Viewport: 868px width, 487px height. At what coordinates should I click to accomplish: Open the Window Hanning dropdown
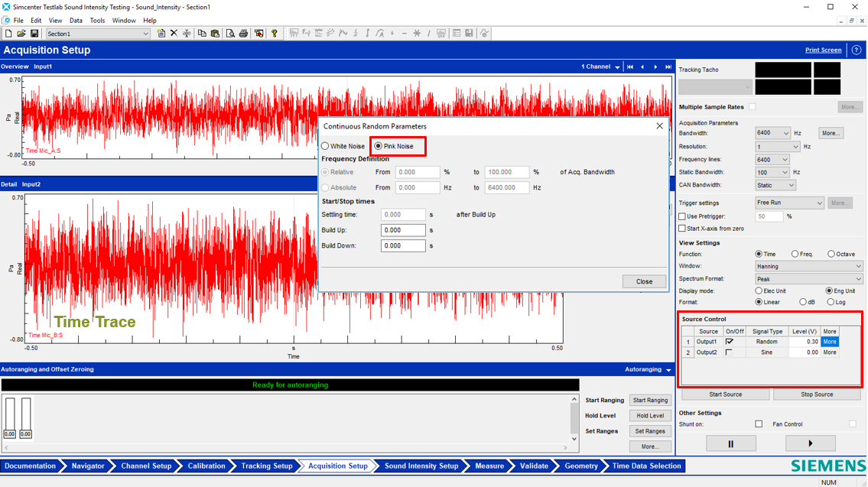pyautogui.click(x=809, y=266)
